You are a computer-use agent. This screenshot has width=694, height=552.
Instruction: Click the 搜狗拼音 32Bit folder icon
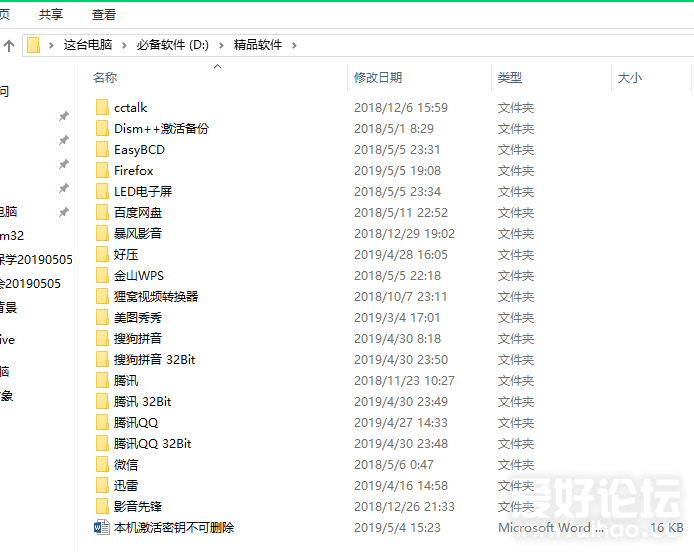pos(102,359)
